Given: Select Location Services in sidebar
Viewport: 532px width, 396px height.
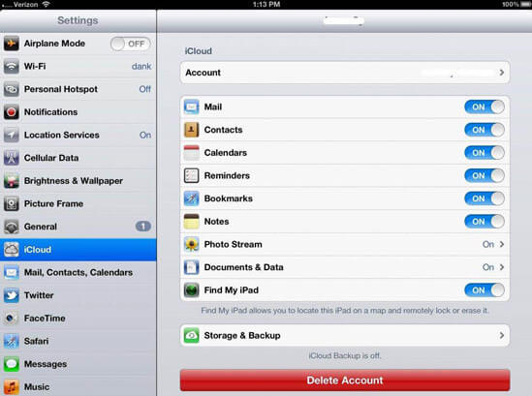Looking at the screenshot, I should coord(78,135).
